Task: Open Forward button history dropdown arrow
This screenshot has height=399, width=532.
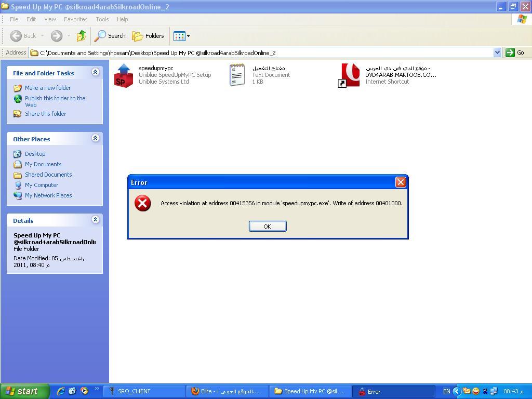Action: click(69, 36)
